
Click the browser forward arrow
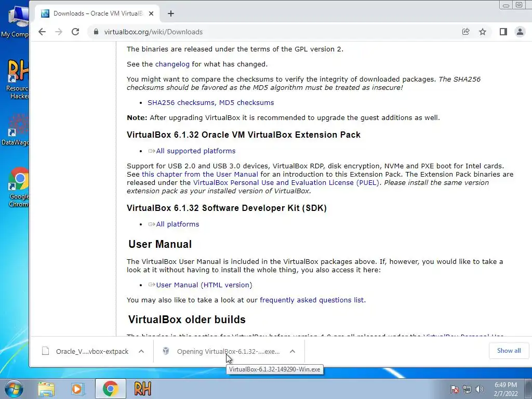pos(59,32)
